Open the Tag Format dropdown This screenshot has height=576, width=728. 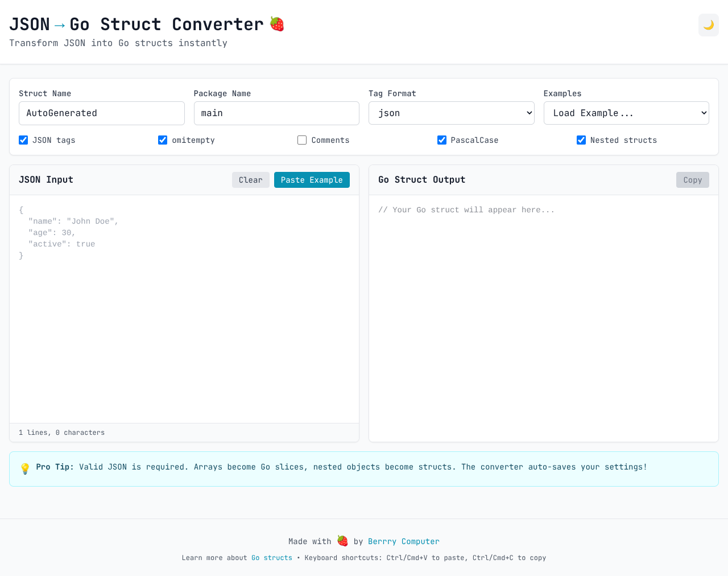451,113
